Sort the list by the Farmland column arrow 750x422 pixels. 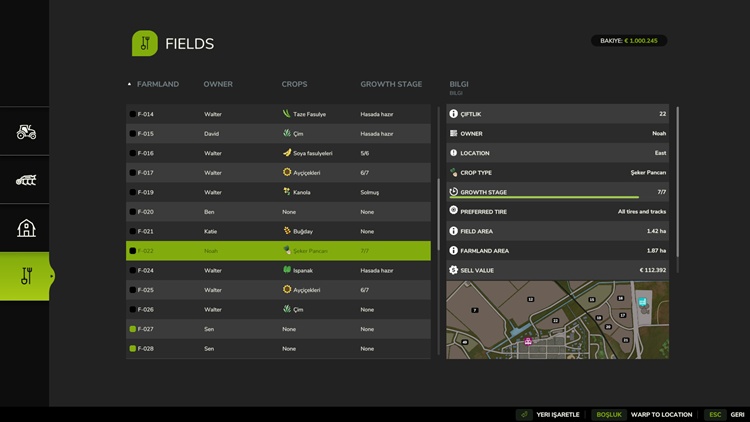129,84
